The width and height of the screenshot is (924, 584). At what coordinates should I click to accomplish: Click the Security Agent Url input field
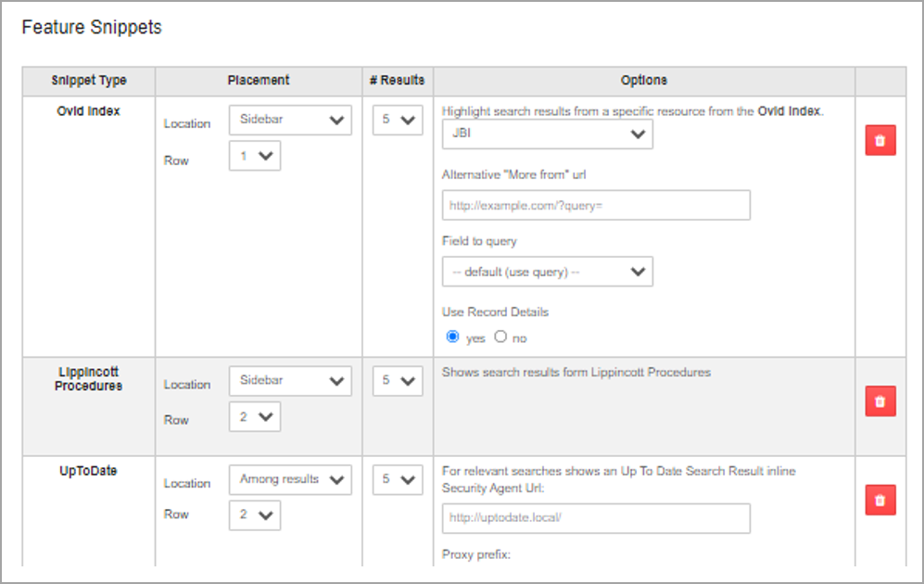[596, 518]
